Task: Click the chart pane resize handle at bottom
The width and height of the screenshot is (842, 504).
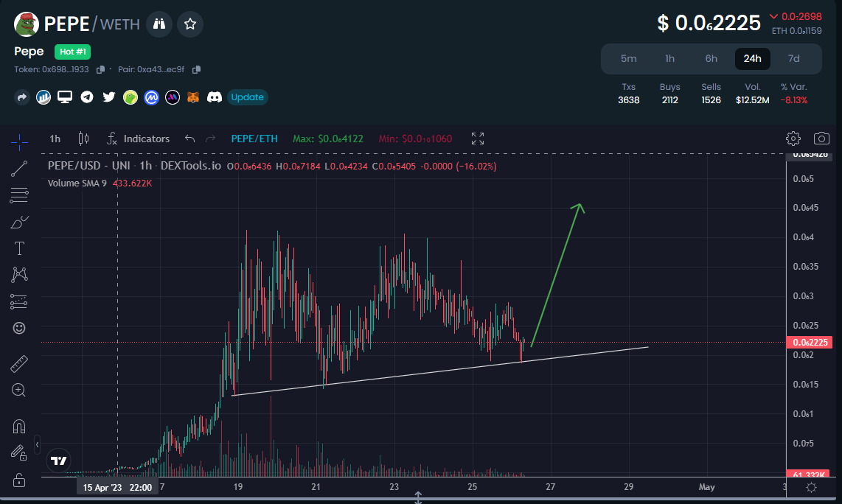Action: point(418,497)
